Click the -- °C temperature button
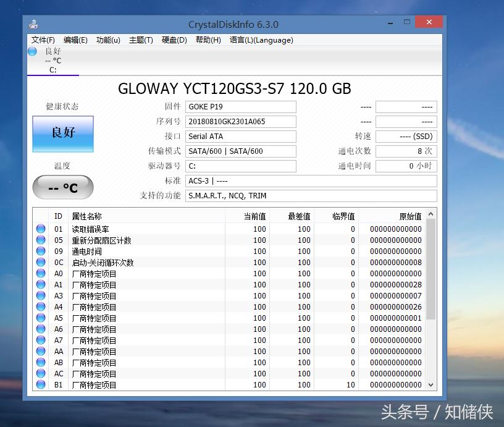The width and height of the screenshot is (504, 427). coord(62,187)
